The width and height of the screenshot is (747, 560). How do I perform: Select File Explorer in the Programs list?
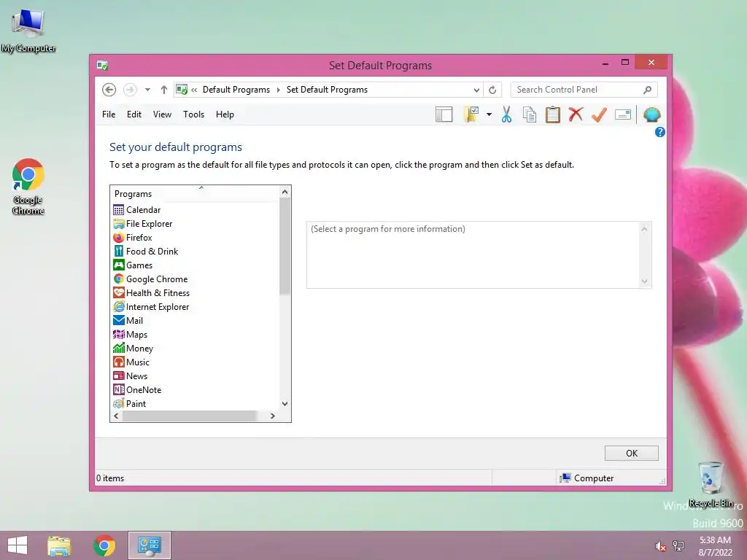coord(149,223)
